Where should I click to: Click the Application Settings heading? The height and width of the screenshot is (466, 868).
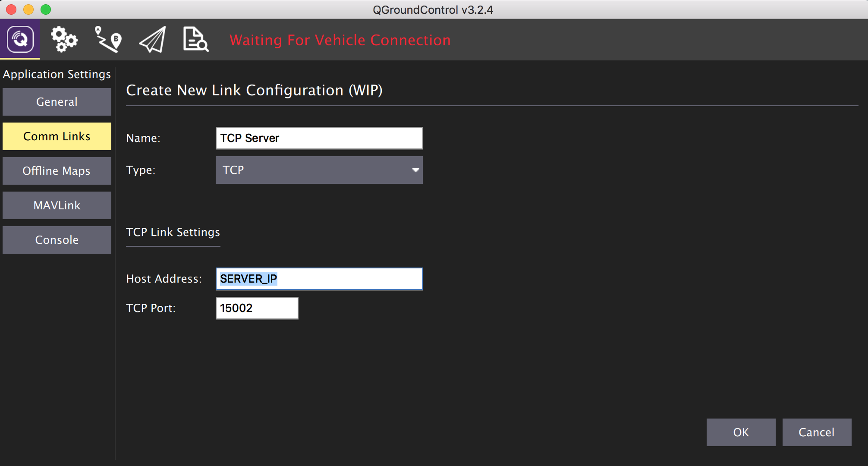57,74
